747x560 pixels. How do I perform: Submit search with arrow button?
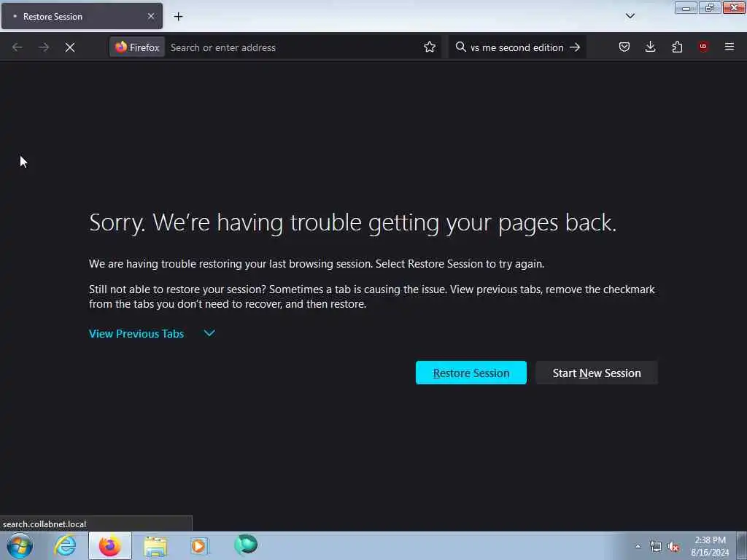click(576, 47)
